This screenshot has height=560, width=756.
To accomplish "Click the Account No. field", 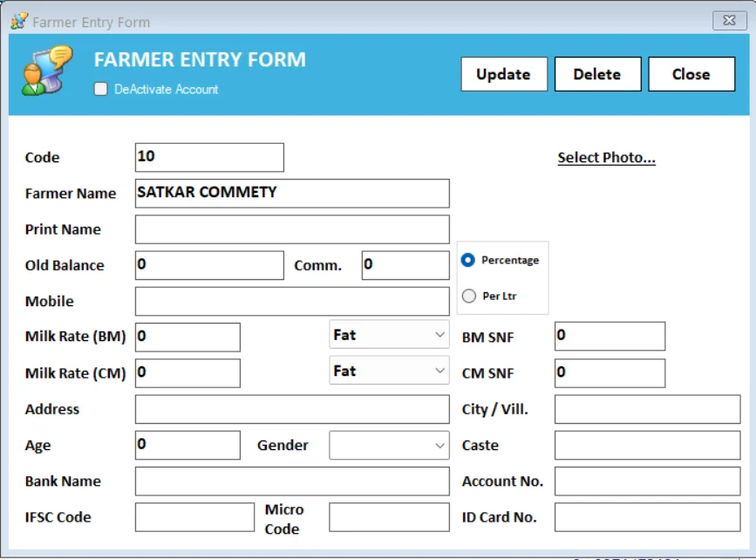I will pyautogui.click(x=648, y=481).
